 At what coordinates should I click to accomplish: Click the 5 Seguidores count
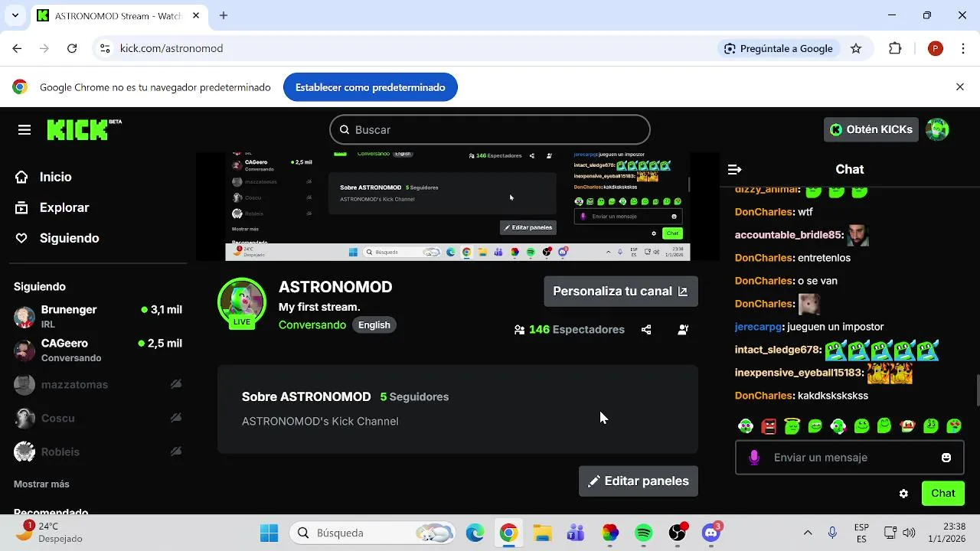coord(414,397)
